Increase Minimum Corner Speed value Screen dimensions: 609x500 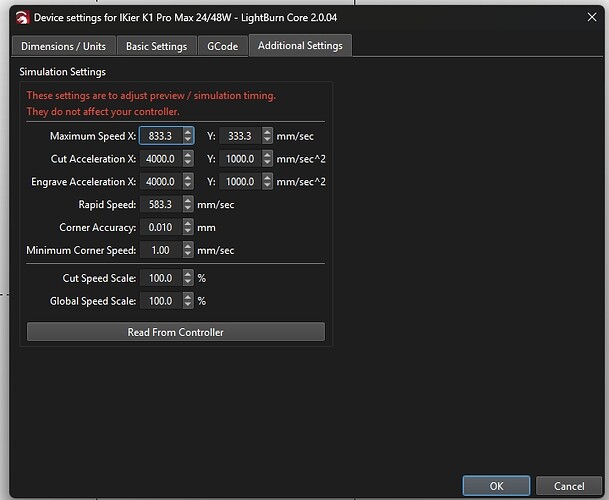coord(188,246)
